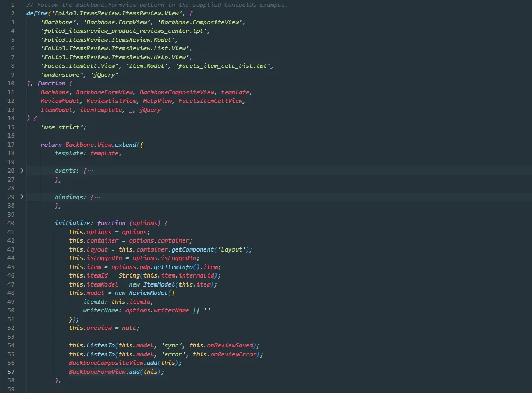Click the ReviewListView parameter

click(x=112, y=101)
